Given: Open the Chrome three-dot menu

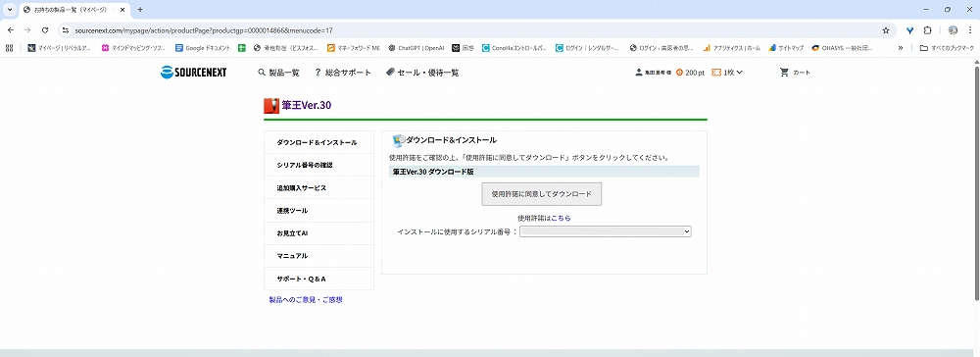Looking at the screenshot, I should (970, 30).
